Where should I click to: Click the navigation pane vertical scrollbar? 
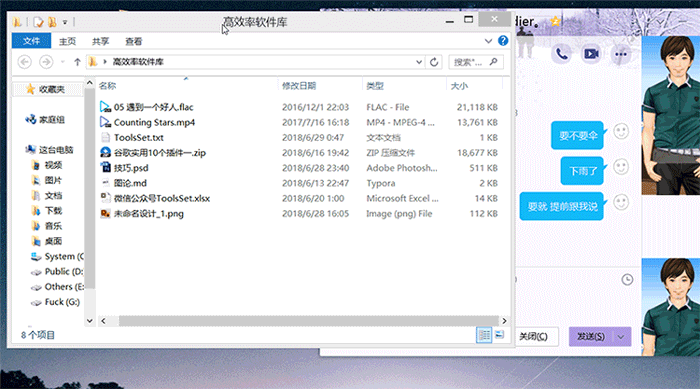pos(89,188)
